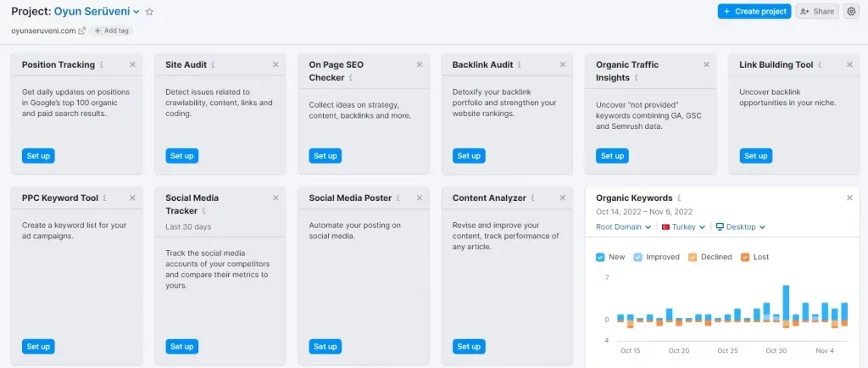The width and height of the screenshot is (868, 368).
Task: Open the Turkey country dropdown
Action: [684, 227]
